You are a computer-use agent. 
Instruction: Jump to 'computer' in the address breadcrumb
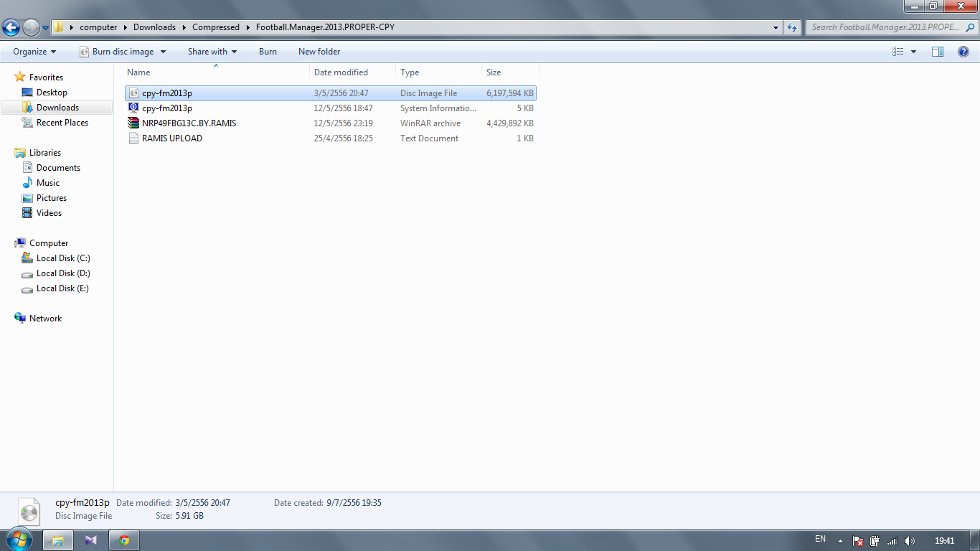[x=98, y=27]
